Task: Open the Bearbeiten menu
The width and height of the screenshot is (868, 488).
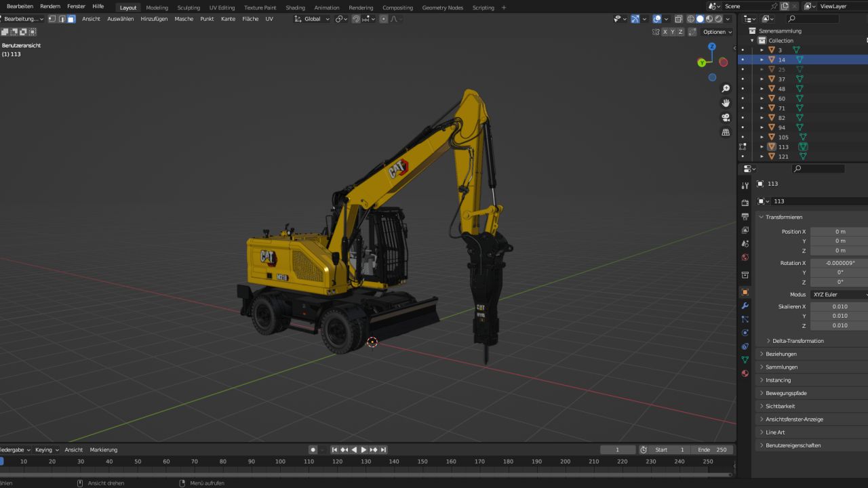Action: (x=20, y=6)
